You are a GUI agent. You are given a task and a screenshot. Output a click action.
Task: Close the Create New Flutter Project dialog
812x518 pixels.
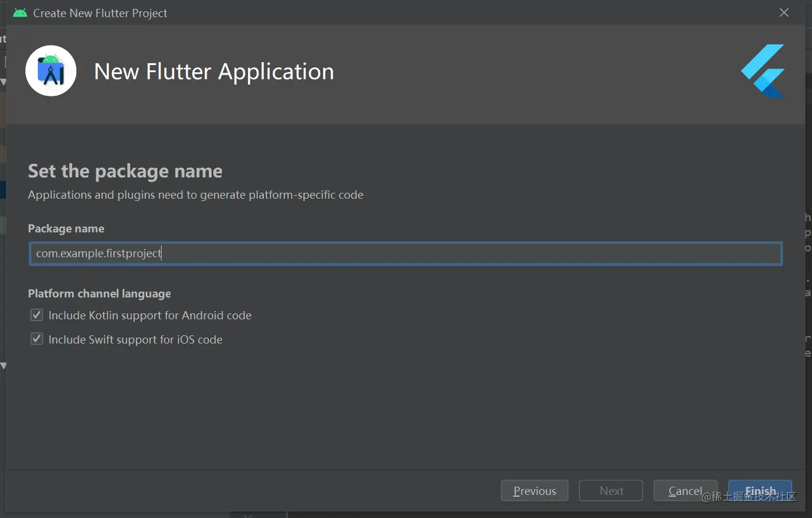point(784,13)
